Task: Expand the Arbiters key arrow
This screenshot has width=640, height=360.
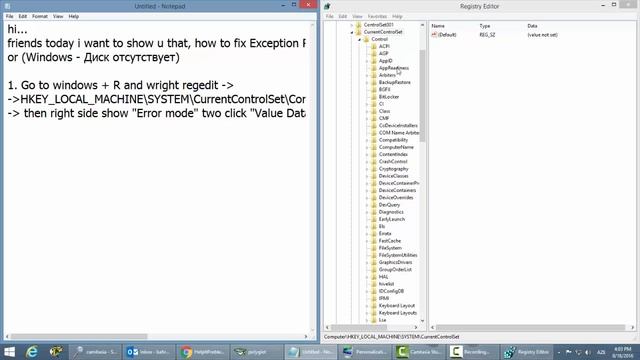Action: (x=367, y=75)
